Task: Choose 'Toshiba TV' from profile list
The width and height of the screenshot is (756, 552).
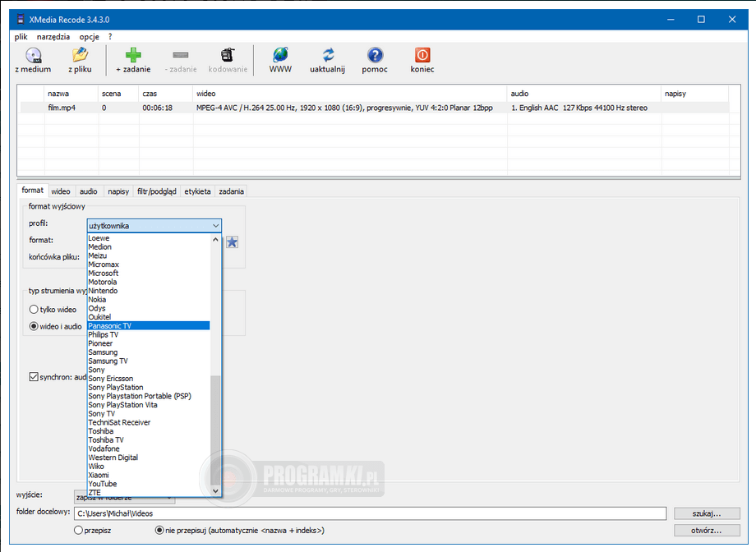Action: click(x=149, y=439)
